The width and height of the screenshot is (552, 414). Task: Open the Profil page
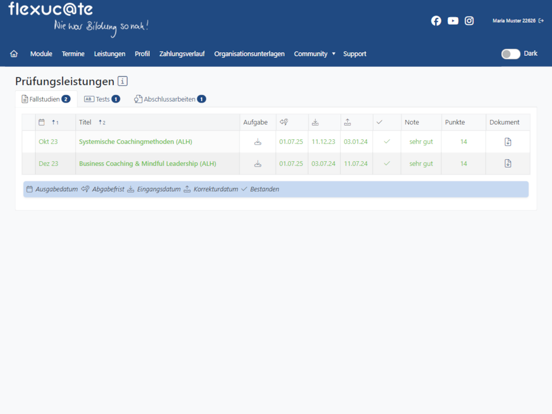142,54
